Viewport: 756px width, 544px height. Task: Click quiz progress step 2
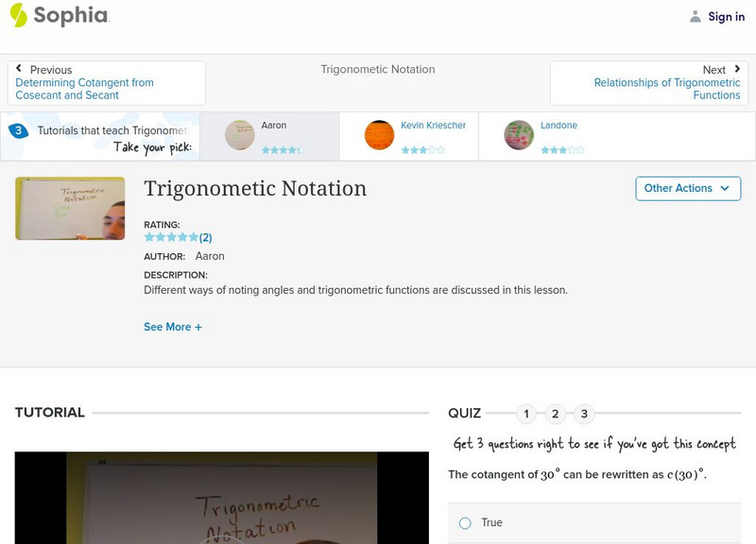pyautogui.click(x=557, y=412)
